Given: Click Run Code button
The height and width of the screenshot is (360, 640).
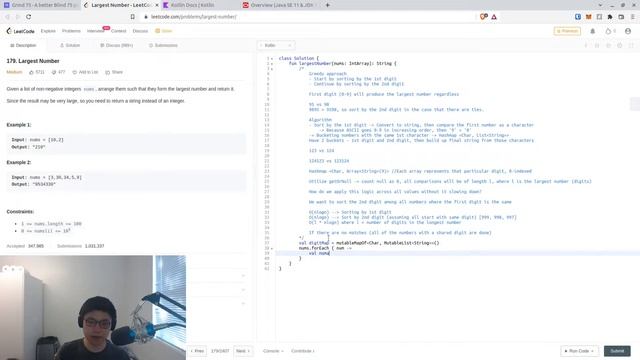Looking at the screenshot, I should pos(579,351).
